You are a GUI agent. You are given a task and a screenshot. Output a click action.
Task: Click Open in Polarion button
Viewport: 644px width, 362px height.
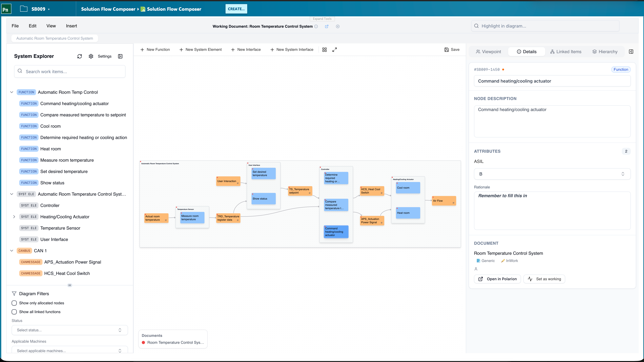497,279
